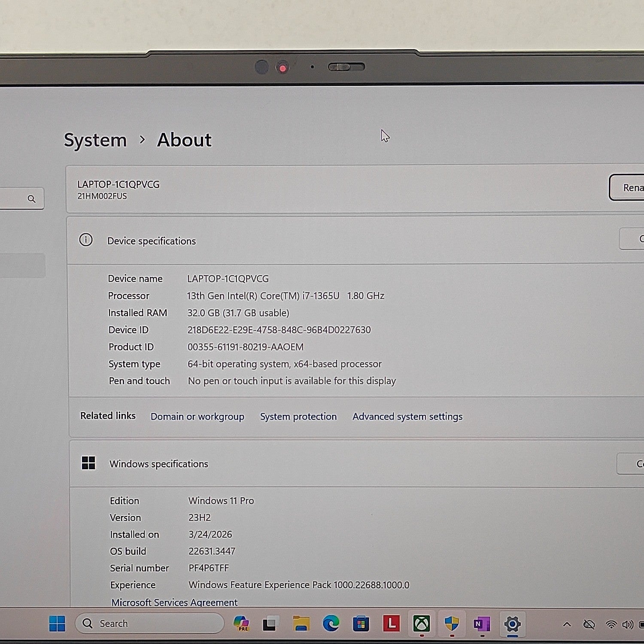Open Wi-Fi network status icon
The width and height of the screenshot is (644, 644).
[611, 624]
